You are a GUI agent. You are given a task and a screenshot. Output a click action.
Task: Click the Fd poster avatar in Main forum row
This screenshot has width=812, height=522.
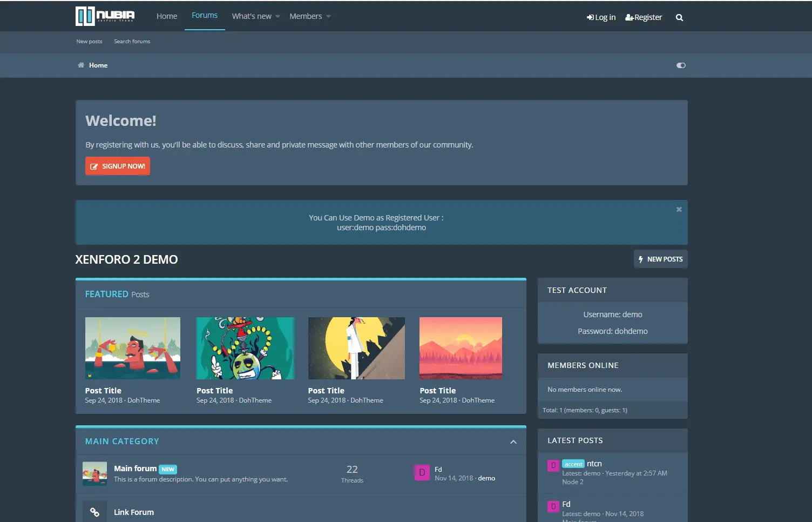422,473
